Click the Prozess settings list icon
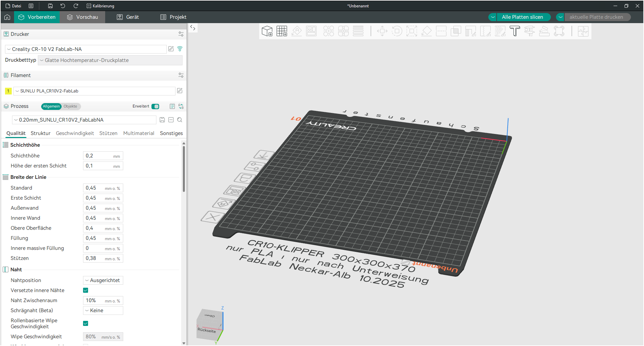 click(x=172, y=106)
